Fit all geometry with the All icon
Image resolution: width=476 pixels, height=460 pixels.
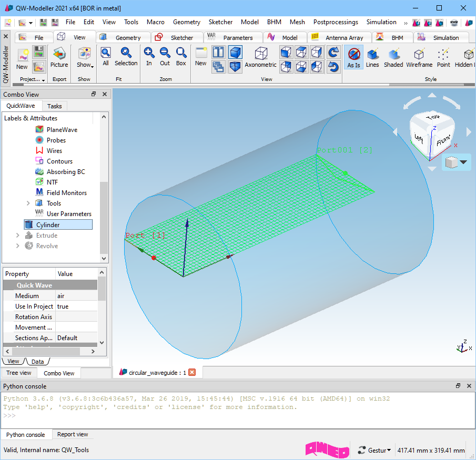click(106, 57)
